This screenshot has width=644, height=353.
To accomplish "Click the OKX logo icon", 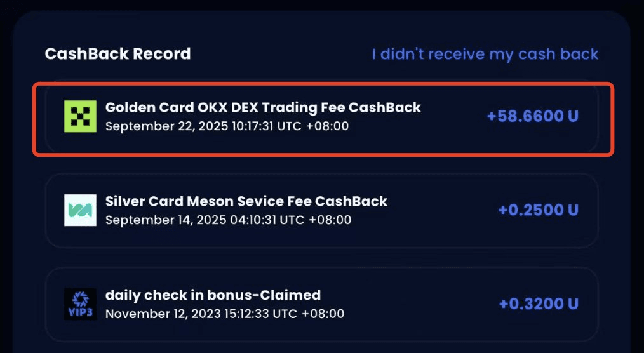I will click(80, 116).
